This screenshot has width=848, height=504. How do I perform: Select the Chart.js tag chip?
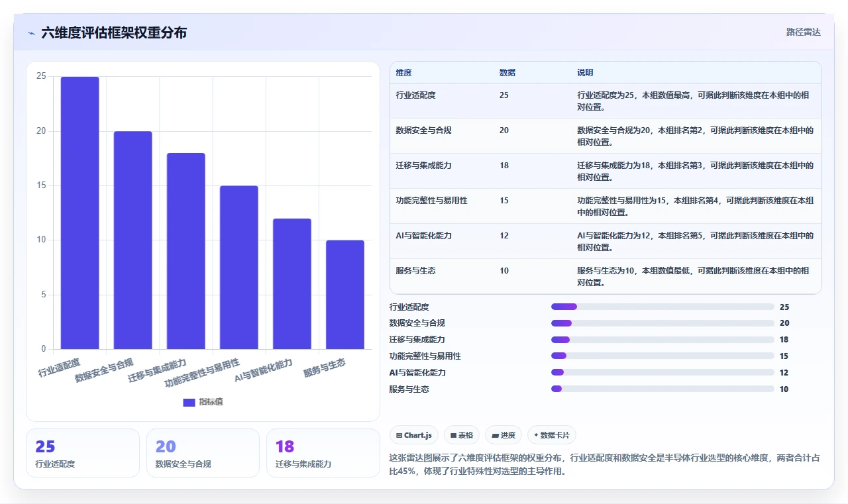pos(414,435)
